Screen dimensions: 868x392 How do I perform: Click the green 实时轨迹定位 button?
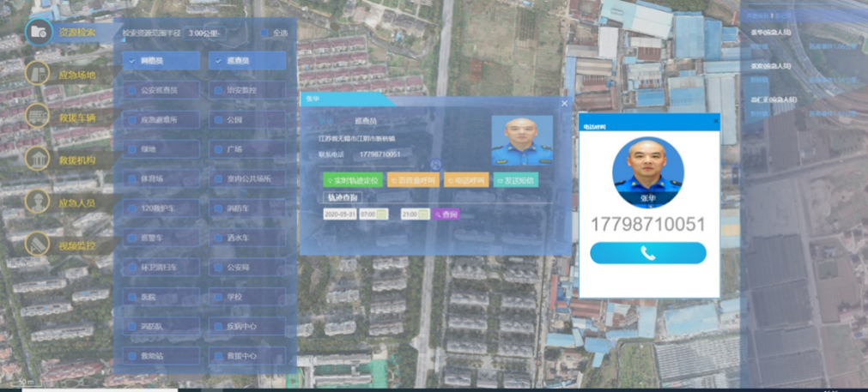pos(352,180)
